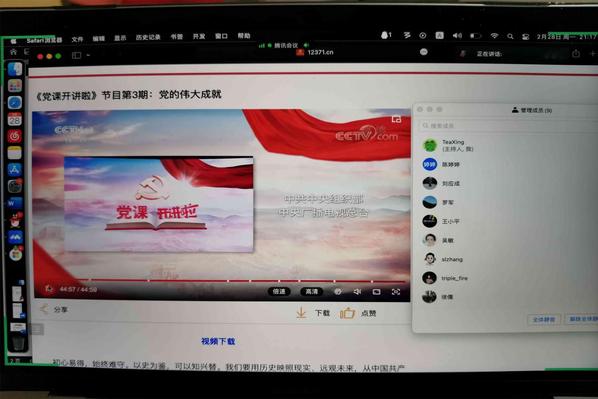Viewport: 598px width, 399px height.
Task: Click the picture-in-picture icon on video
Action: point(396,119)
